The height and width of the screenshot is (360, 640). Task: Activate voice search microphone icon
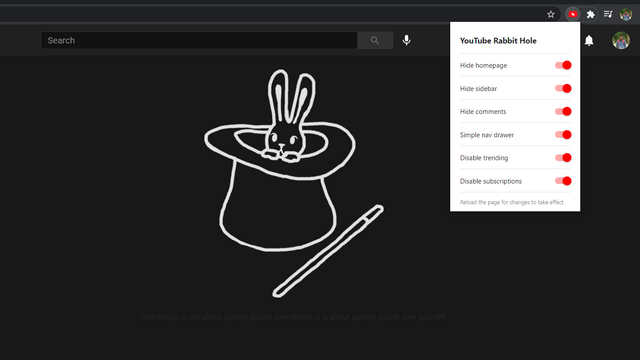pyautogui.click(x=407, y=40)
